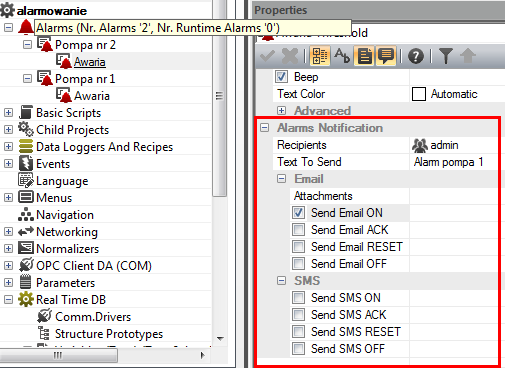The height and width of the screenshot is (368, 505).
Task: Enable Send SMS OFF checkbox
Action: tap(298, 349)
